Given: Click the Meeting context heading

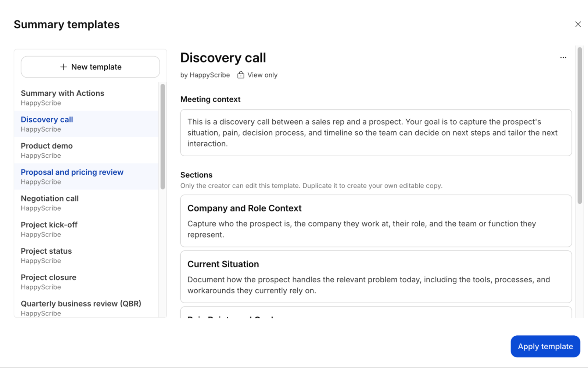Looking at the screenshot, I should (x=210, y=99).
